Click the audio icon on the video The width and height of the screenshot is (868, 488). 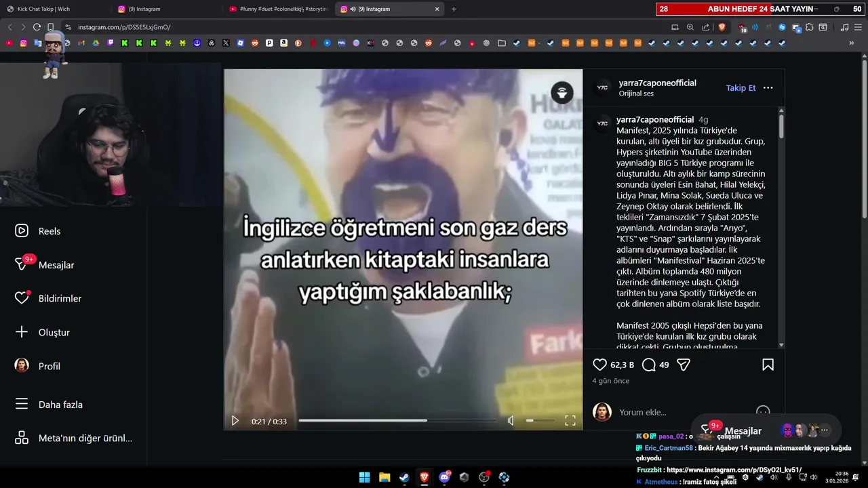tap(561, 92)
